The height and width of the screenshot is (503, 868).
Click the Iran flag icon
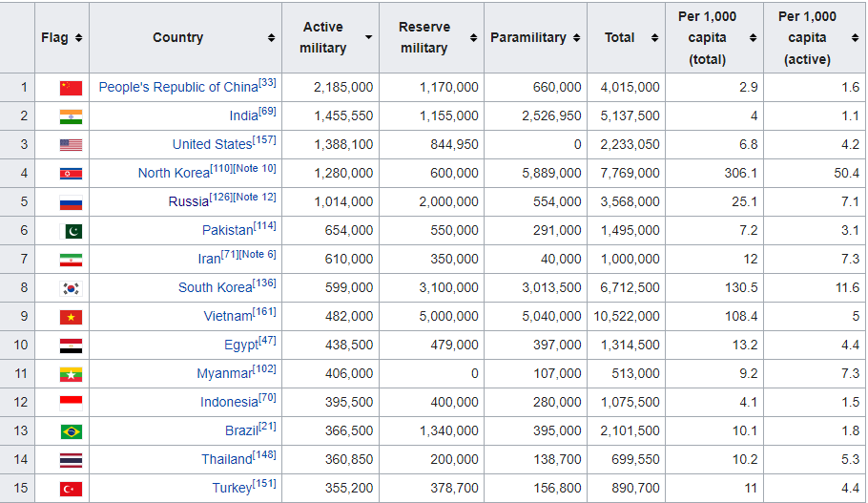coord(71,260)
